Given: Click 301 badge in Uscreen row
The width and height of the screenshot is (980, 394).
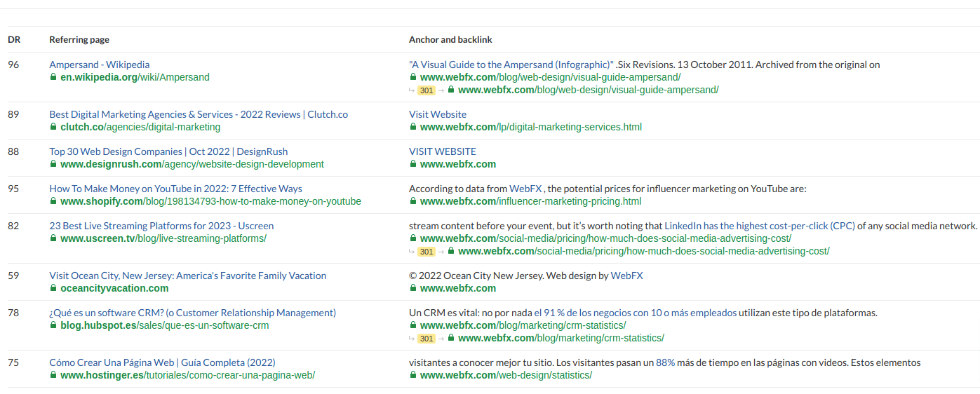Looking at the screenshot, I should click(x=426, y=252).
